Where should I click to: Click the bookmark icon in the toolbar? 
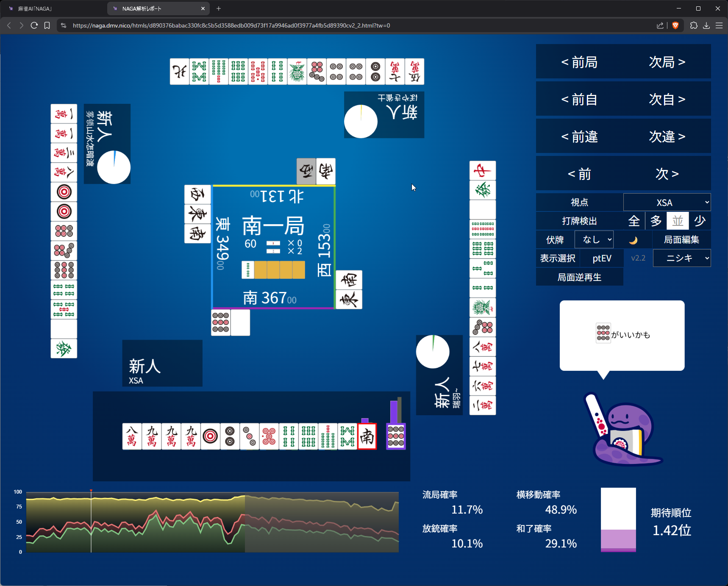point(47,25)
